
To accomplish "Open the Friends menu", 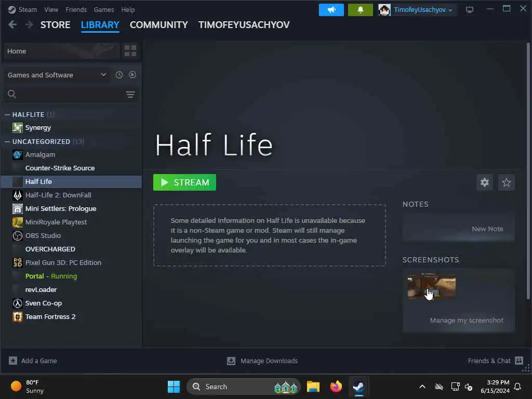I will [76, 9].
